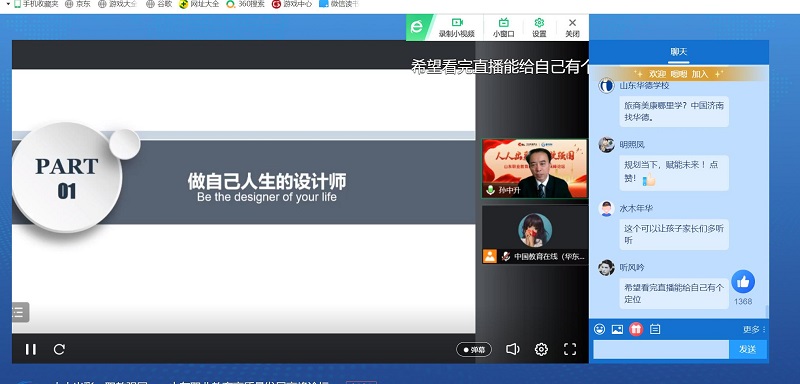The height and width of the screenshot is (384, 800).
Task: Select the 聊天 chat tab
Action: pos(679,52)
